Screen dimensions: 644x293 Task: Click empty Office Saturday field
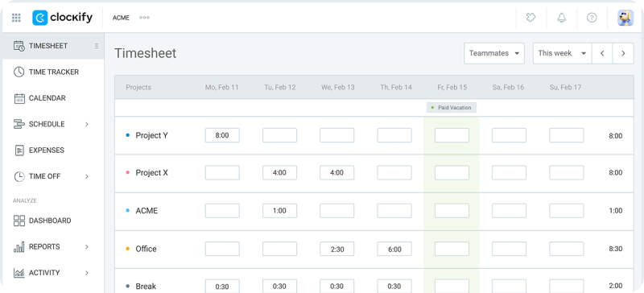point(509,249)
